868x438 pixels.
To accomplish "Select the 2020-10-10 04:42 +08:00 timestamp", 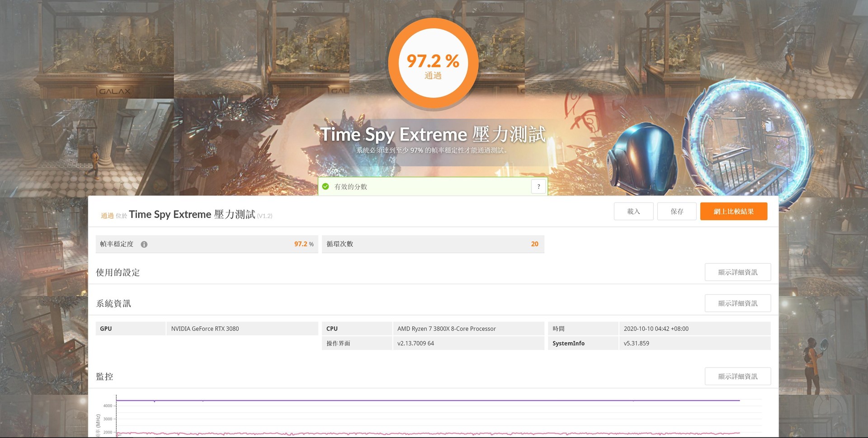I will click(656, 329).
